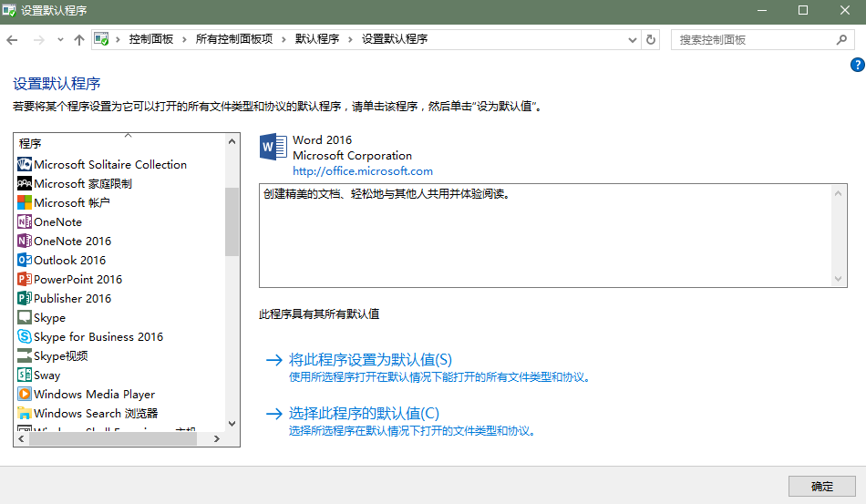This screenshot has width=866, height=504.
Task: Open the office.microsoft.com link
Action: 363,171
